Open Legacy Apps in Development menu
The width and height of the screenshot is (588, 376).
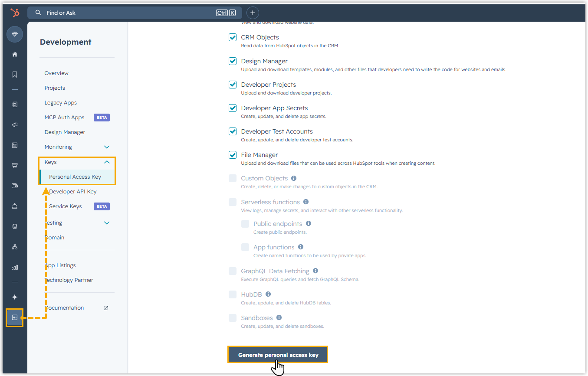coord(61,103)
